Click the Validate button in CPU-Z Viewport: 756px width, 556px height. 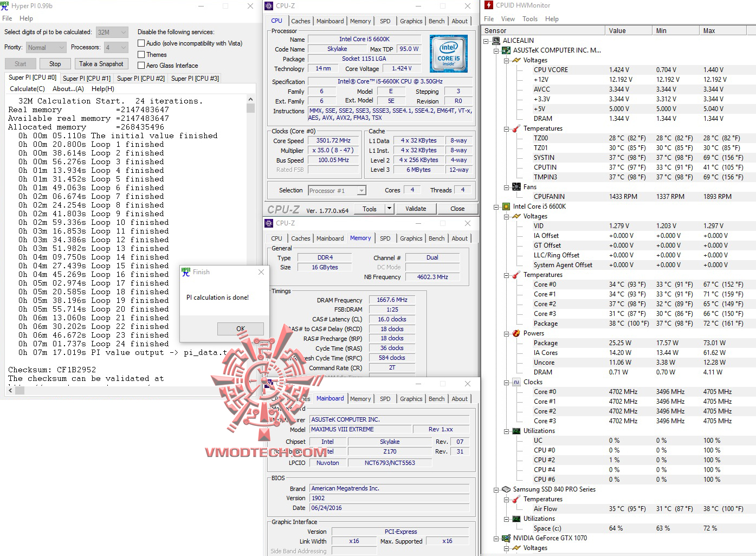click(416, 209)
